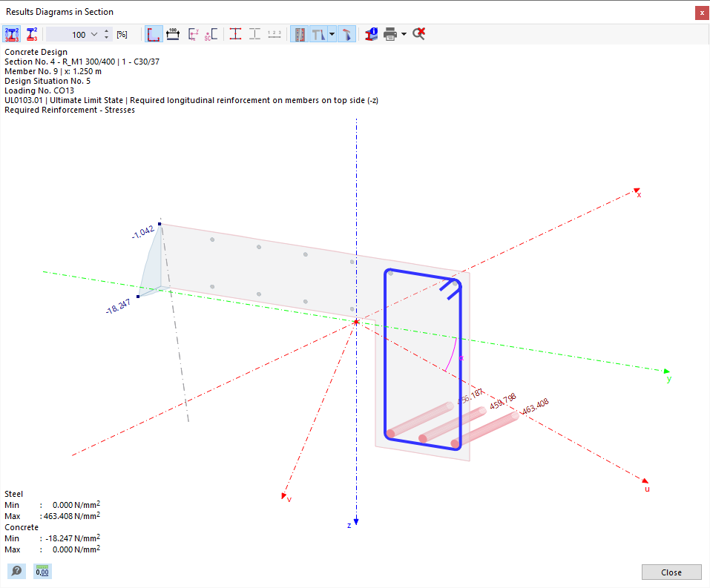Toggle reinforcement display icon
This screenshot has height=588, width=710.
[299, 34]
